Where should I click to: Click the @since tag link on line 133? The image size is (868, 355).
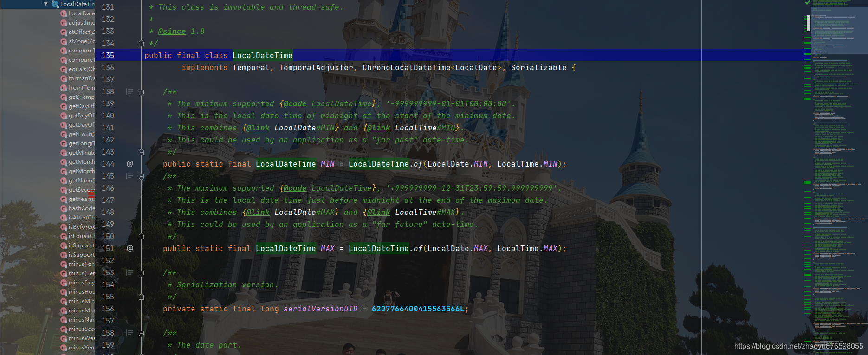(172, 32)
